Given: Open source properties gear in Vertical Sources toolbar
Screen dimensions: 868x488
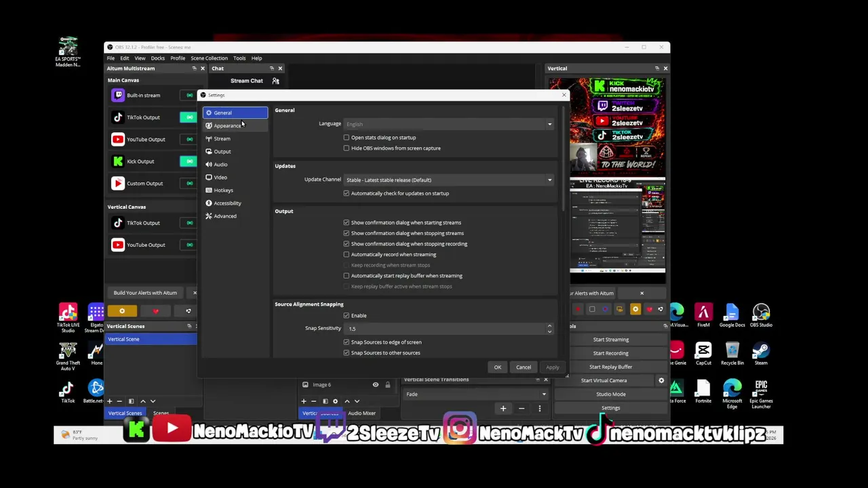Looking at the screenshot, I should click(335, 401).
